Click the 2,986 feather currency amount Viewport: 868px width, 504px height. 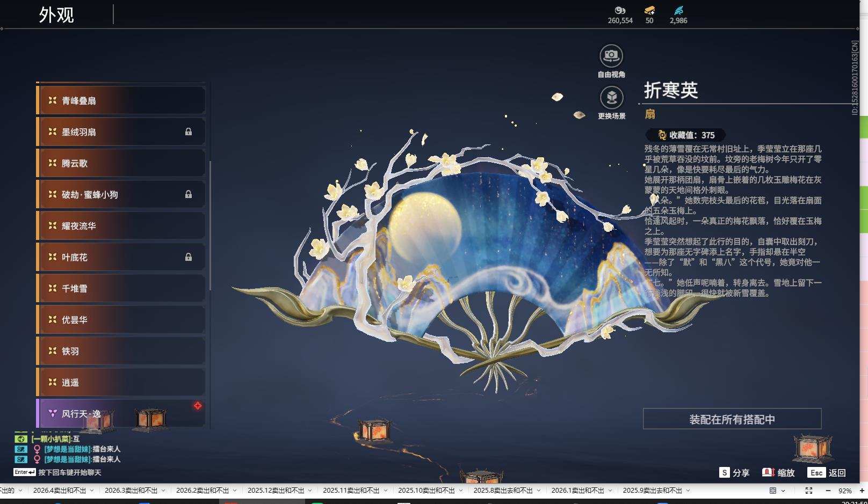(678, 20)
